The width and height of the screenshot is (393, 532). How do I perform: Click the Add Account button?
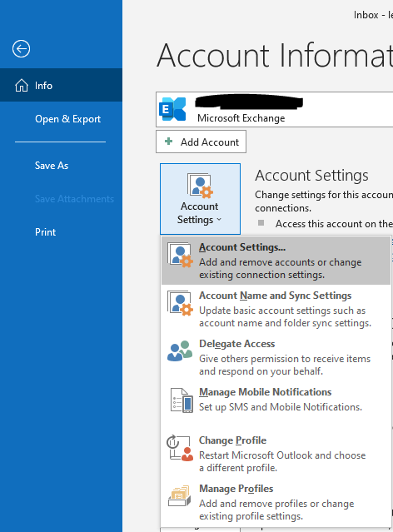click(201, 142)
